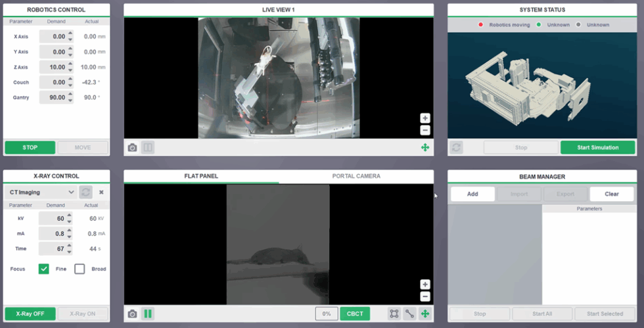Zoom in on Live View 1
Viewport: 644px width, 328px height.
[x=425, y=118]
